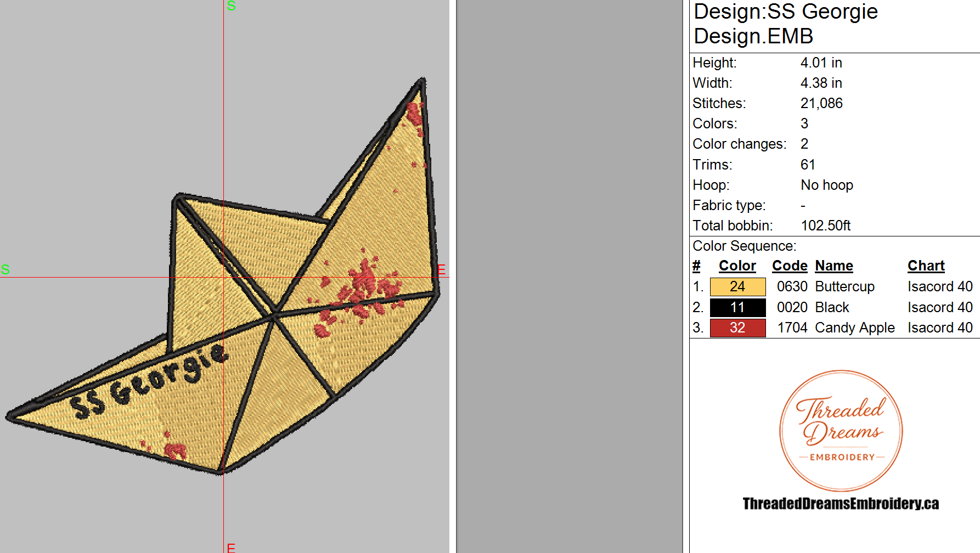Viewport: 980px width, 553px height.
Task: Click the ThreadedDreamsEmbroidery.ca website text
Action: [x=841, y=504]
